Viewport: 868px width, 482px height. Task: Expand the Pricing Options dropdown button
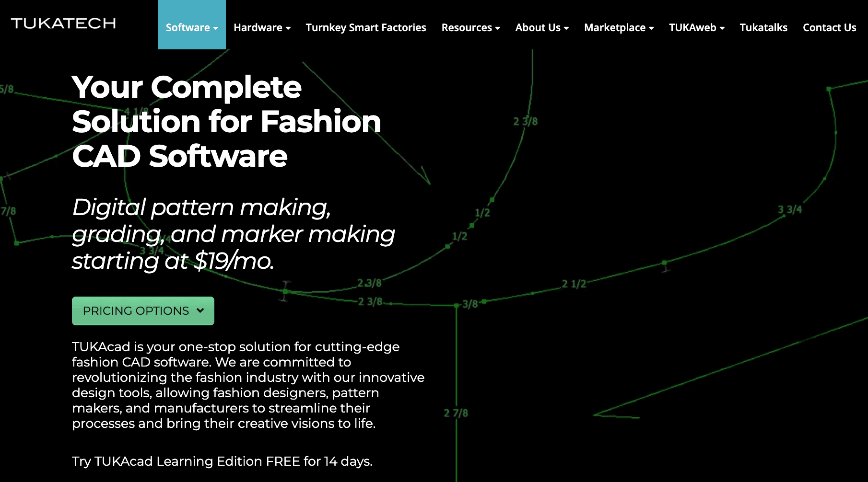click(143, 311)
